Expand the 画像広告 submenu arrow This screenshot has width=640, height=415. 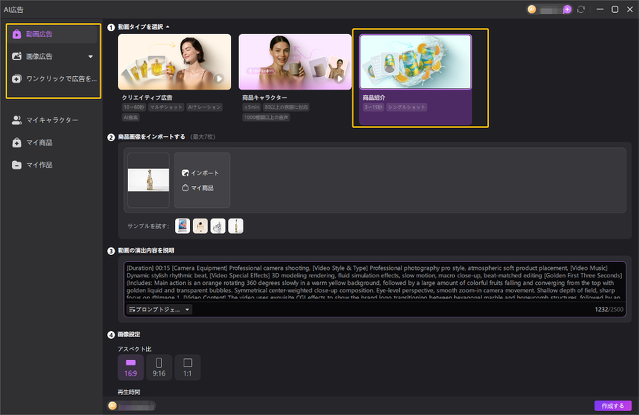point(91,57)
